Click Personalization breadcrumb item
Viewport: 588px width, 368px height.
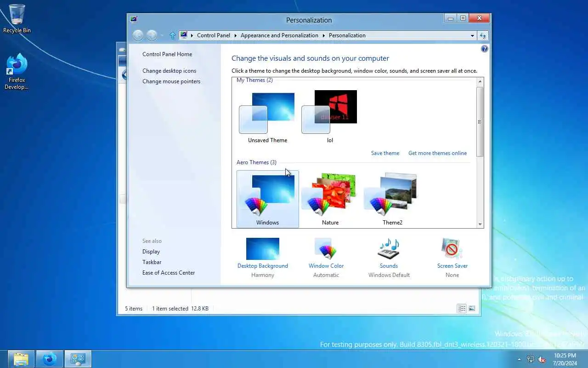(347, 35)
